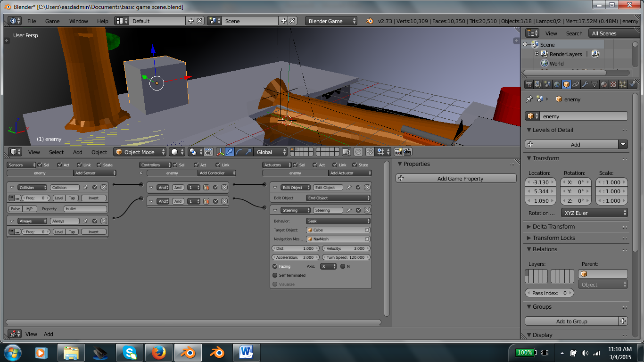Pin the Collision sensor
The image size is (644, 362).
click(85, 187)
